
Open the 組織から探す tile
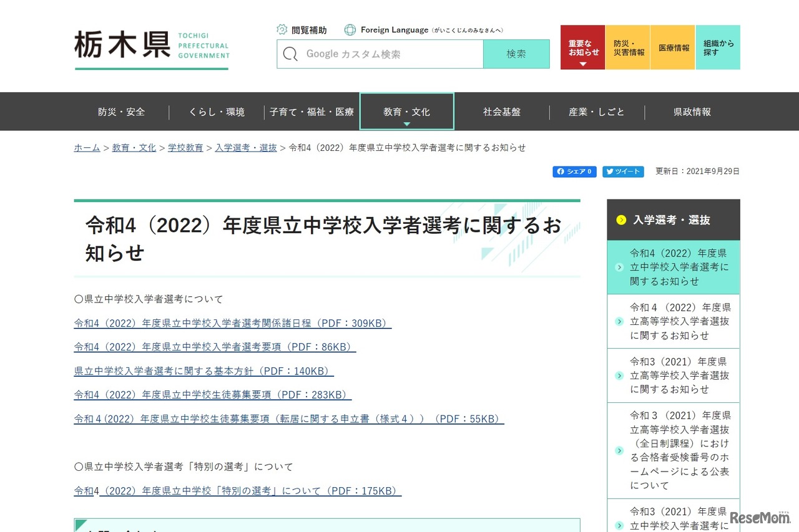click(717, 47)
